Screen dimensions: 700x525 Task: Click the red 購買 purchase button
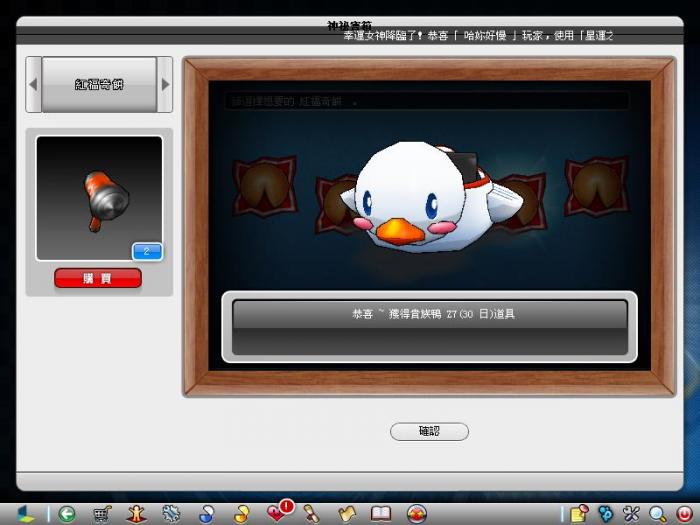pos(98,279)
